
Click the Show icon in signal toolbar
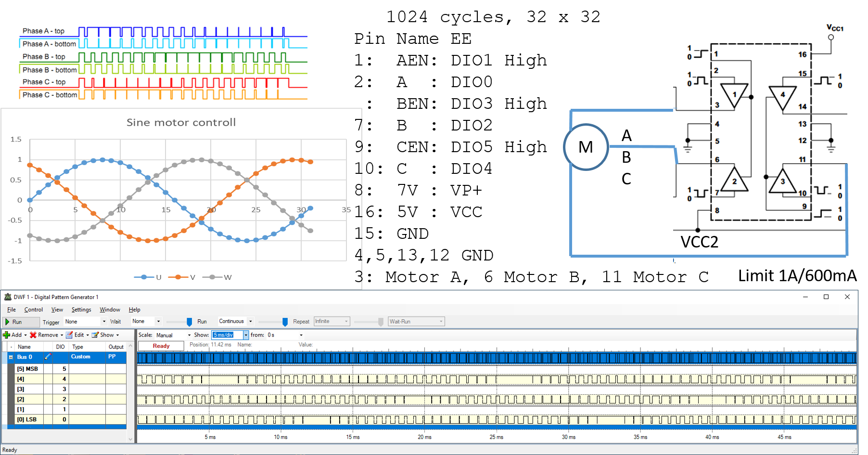click(x=95, y=335)
